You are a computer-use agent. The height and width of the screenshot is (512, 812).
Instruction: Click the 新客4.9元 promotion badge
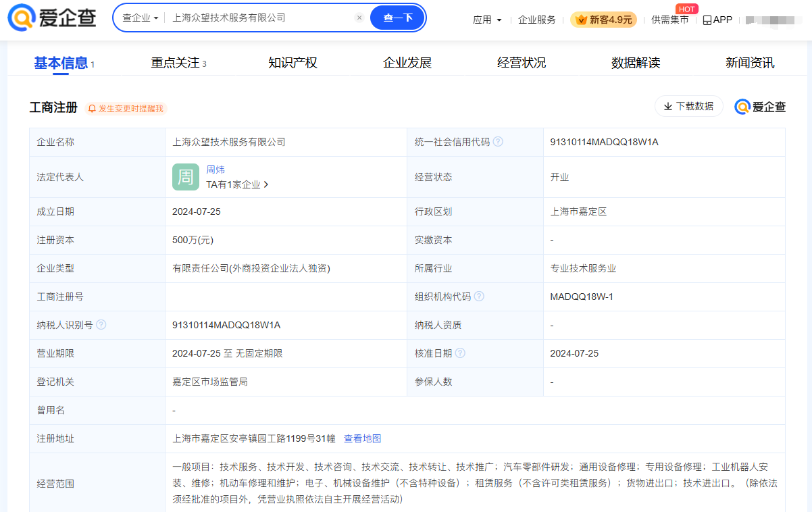(x=603, y=20)
